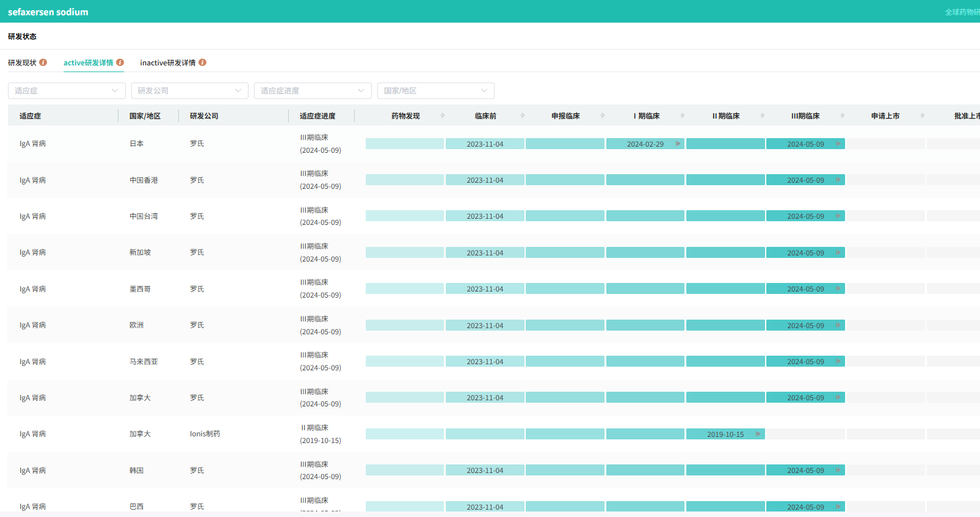Select the active研发详情 tab
980x517 pixels.
click(x=89, y=63)
